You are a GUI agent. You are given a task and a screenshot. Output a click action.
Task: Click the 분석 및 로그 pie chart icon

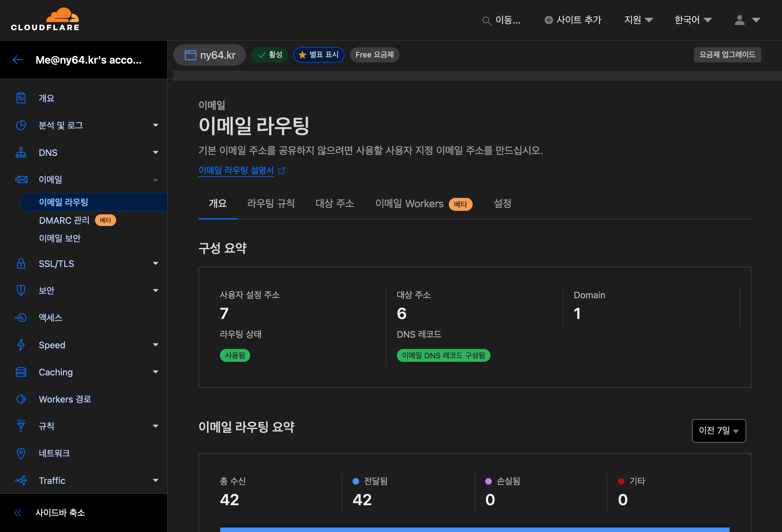pos(21,125)
